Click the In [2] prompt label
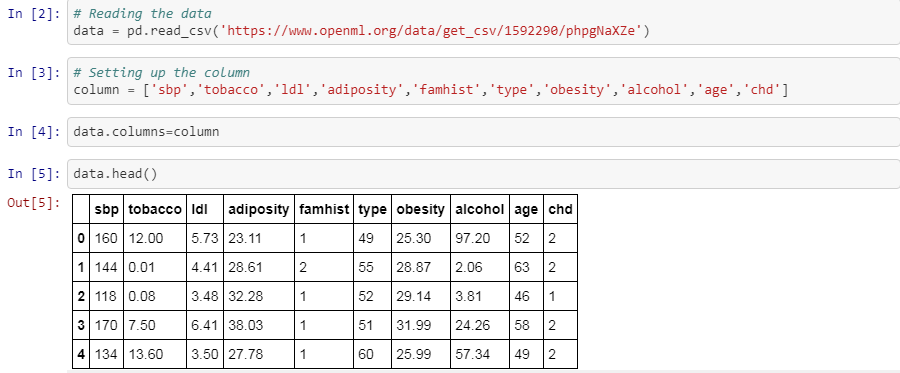 pyautogui.click(x=34, y=14)
